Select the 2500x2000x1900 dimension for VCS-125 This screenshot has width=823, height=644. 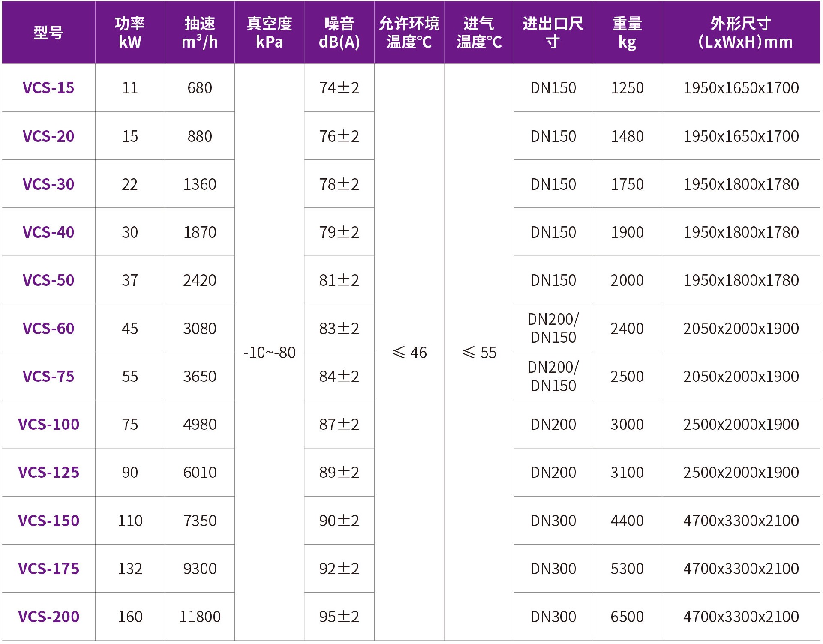741,472
